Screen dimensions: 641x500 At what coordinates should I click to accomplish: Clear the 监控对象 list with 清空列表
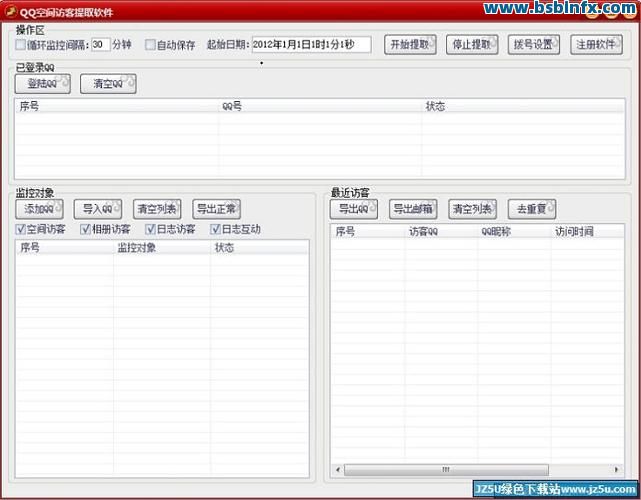click(157, 209)
